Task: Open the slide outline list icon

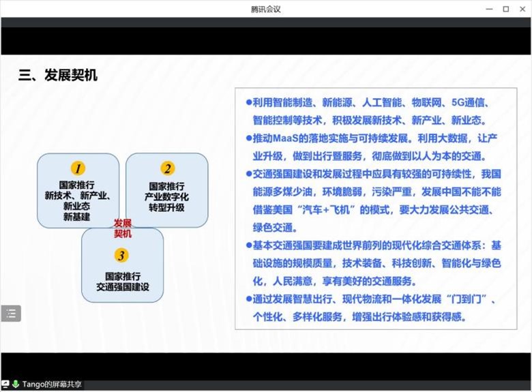Action: tap(11, 314)
